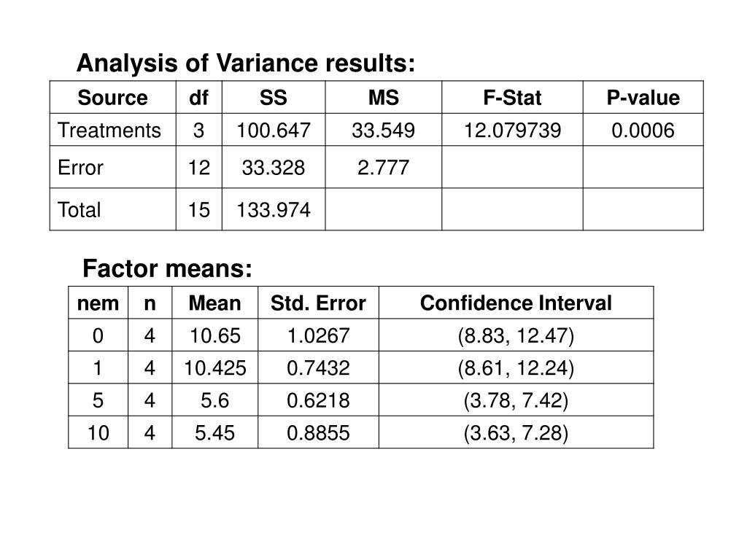Click the Error row label
This screenshot has height=560, width=747.
(80, 167)
